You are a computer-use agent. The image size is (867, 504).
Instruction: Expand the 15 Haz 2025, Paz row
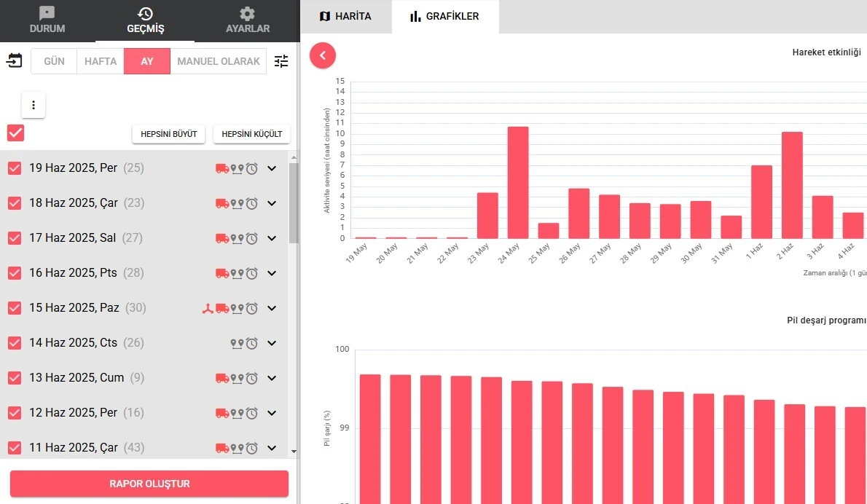click(x=272, y=308)
